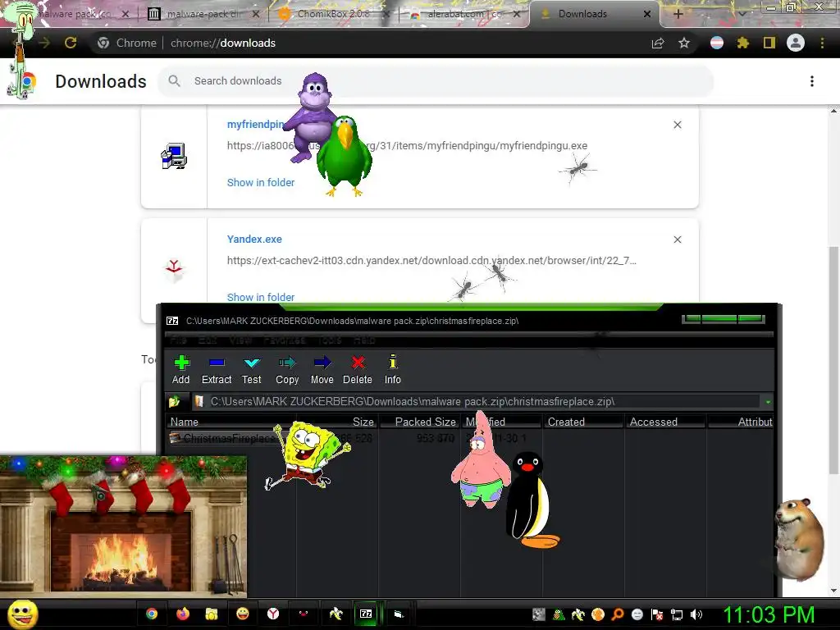Open the Tools menu in 7-Zip
This screenshot has height=630, width=840.
coord(330,340)
